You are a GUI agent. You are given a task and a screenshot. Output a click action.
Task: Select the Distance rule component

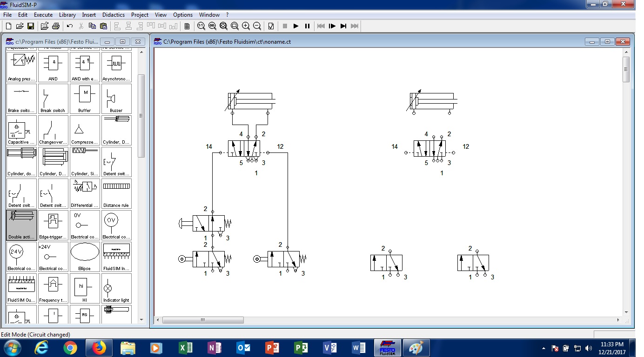[116, 193]
